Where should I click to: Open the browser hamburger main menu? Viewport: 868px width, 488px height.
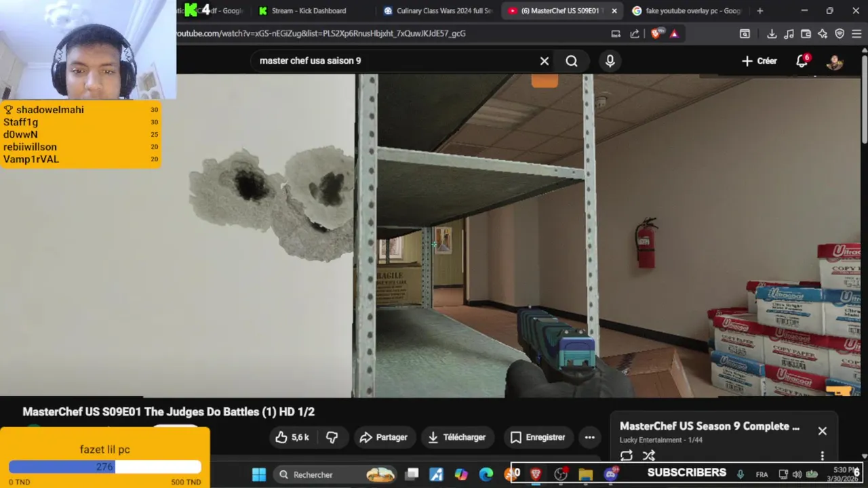(x=856, y=34)
